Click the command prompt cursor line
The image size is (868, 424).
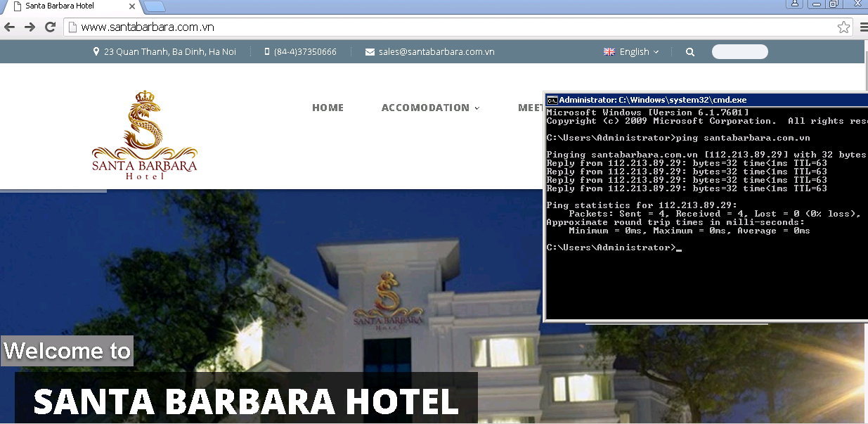614,248
